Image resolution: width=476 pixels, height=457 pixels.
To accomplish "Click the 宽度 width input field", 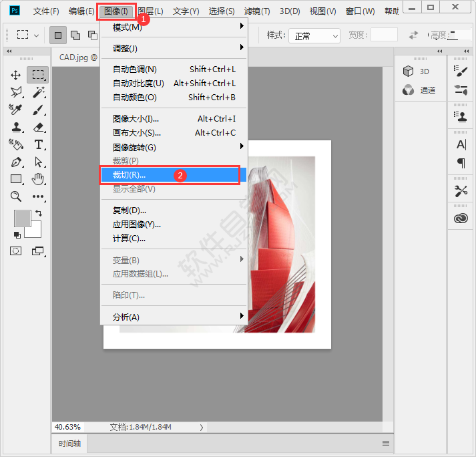I will pos(384,35).
